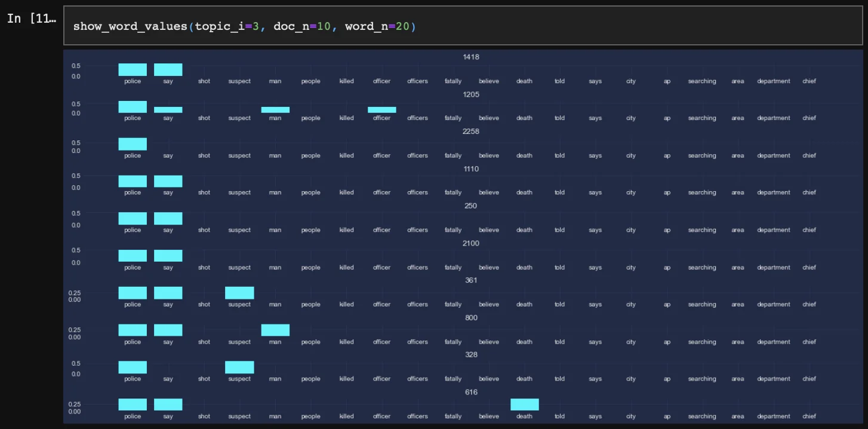Click the 616 subplot title
Image resolution: width=868 pixels, height=429 pixels.
click(x=471, y=392)
